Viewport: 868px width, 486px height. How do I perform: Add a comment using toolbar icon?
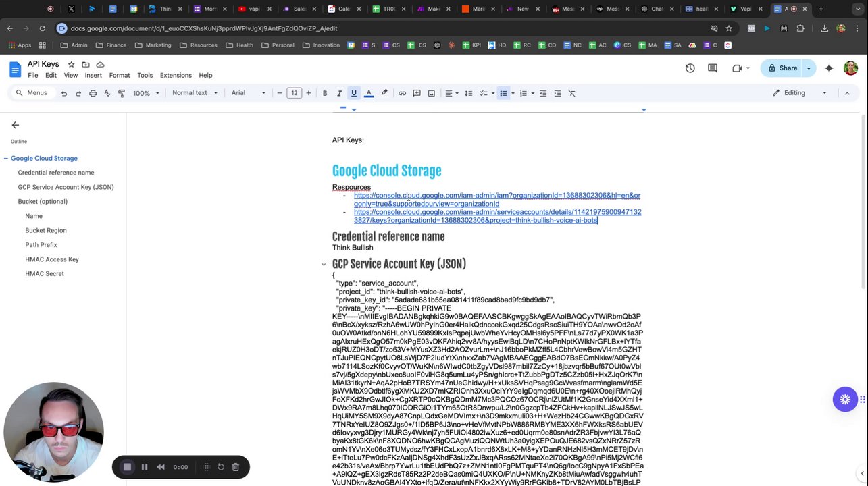tap(417, 93)
